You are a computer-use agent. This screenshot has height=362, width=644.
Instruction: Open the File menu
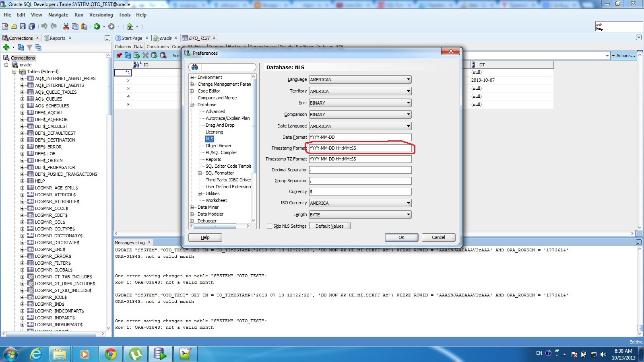click(7, 15)
